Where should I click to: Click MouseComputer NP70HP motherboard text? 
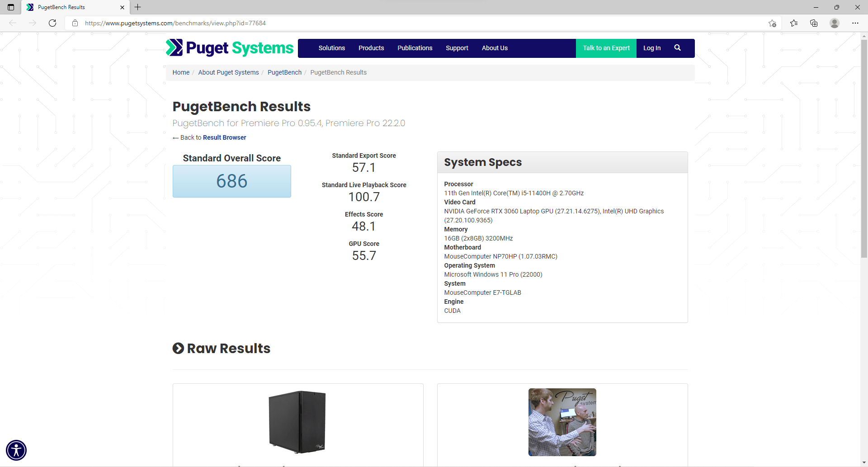(500, 256)
